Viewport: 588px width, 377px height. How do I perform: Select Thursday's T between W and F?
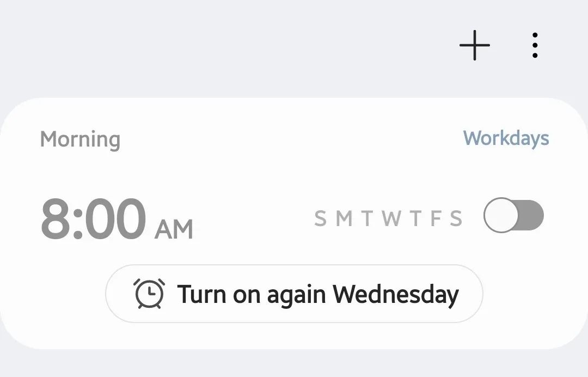point(416,219)
